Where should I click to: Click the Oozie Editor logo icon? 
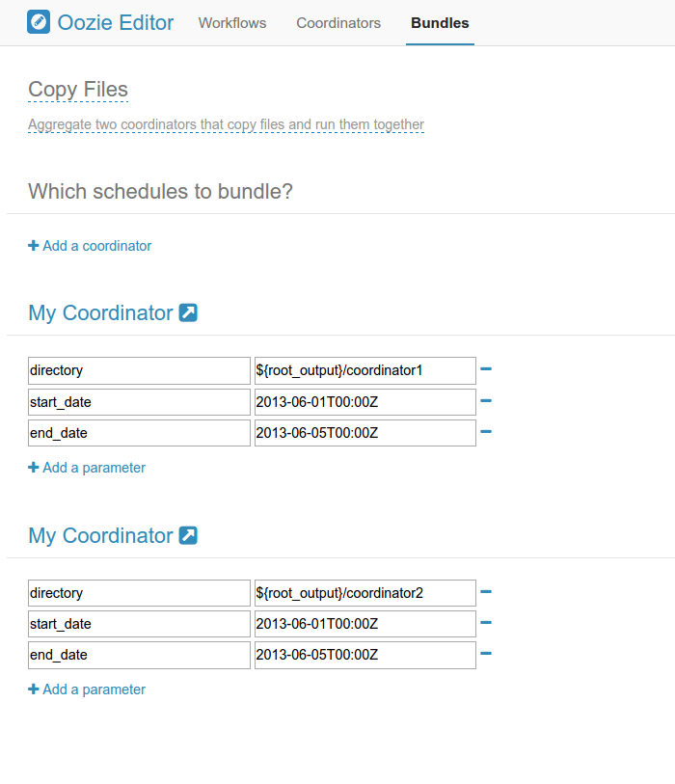(x=39, y=22)
